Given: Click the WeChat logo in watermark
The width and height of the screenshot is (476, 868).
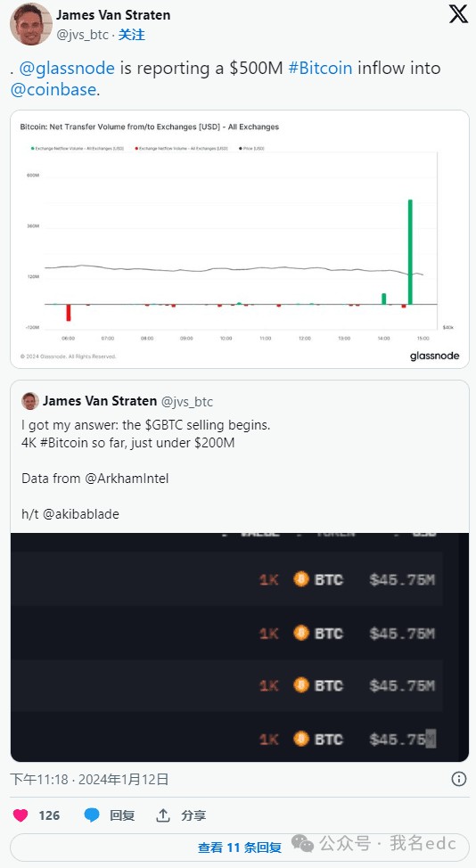Looking at the screenshot, I should point(303,843).
